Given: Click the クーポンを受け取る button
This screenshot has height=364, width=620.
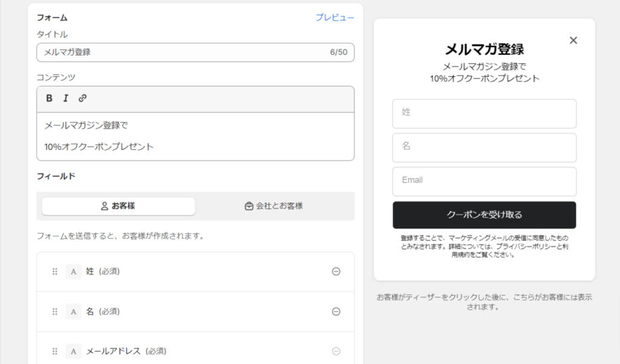Looking at the screenshot, I should (484, 215).
